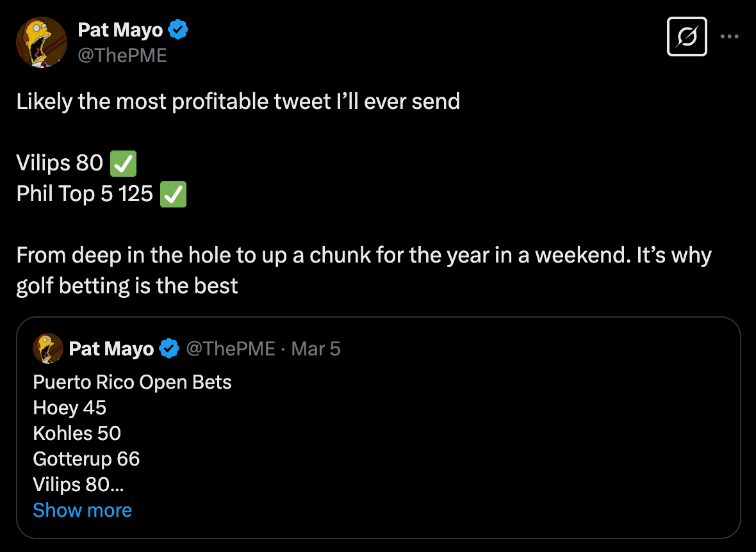Image resolution: width=756 pixels, height=552 pixels.
Task: Click the 'Gotterup 66' line in quoted tweet
Action: [x=86, y=459]
